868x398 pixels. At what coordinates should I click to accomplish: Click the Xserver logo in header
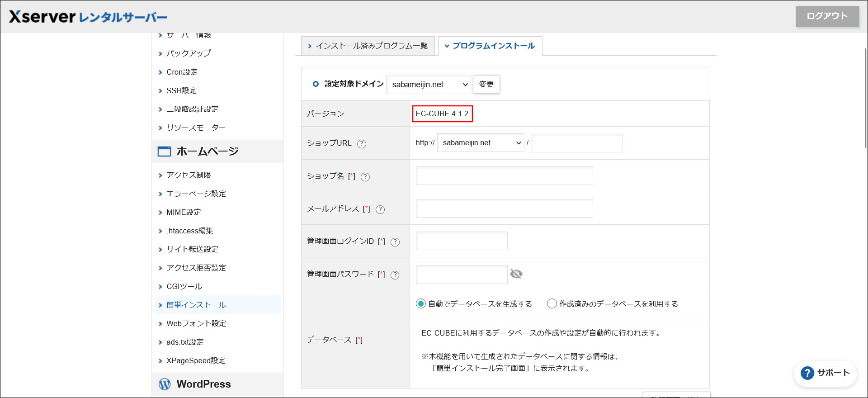coord(88,17)
